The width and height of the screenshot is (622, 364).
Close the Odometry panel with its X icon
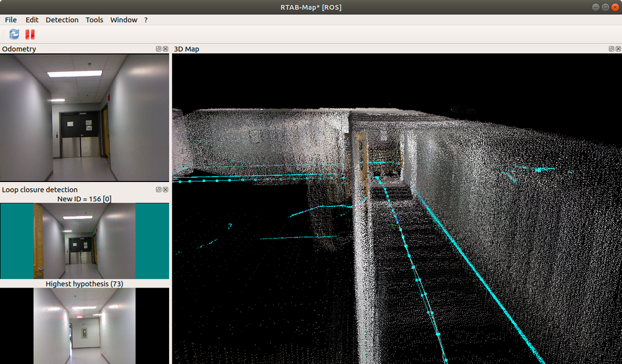pyautogui.click(x=165, y=48)
